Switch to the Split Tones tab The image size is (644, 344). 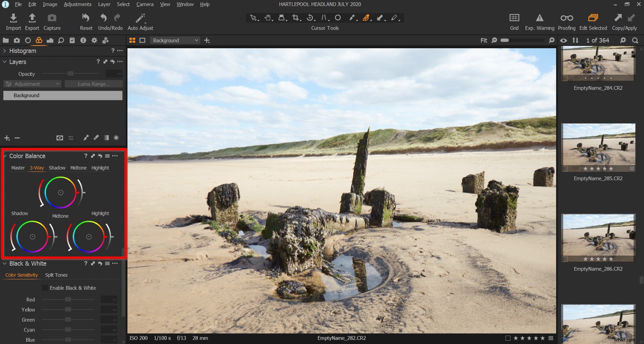click(56, 275)
